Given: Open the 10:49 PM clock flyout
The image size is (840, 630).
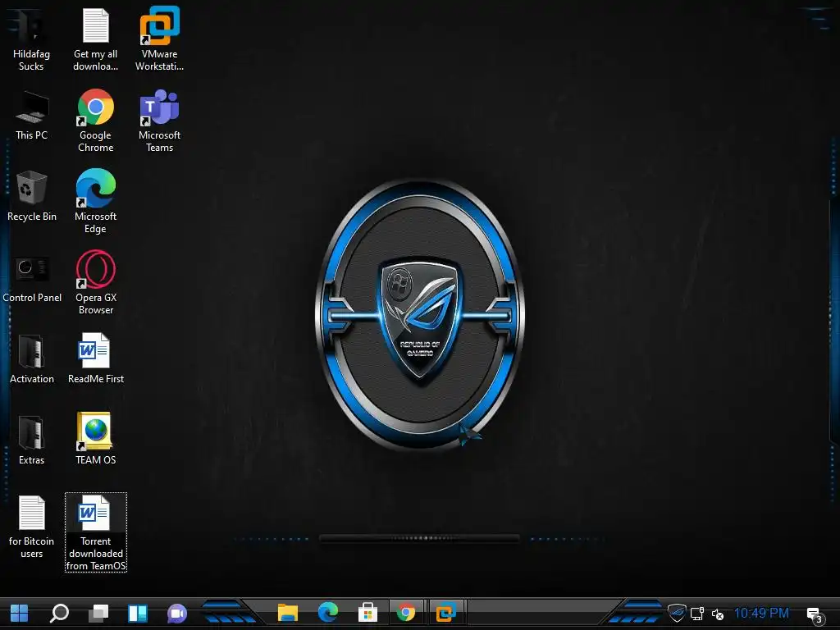Looking at the screenshot, I should [x=761, y=613].
